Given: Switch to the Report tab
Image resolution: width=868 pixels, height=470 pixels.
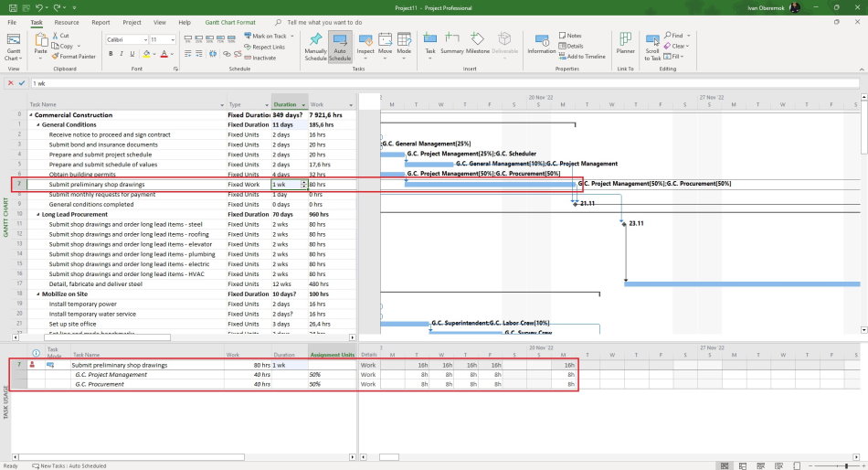Looking at the screenshot, I should coord(101,23).
